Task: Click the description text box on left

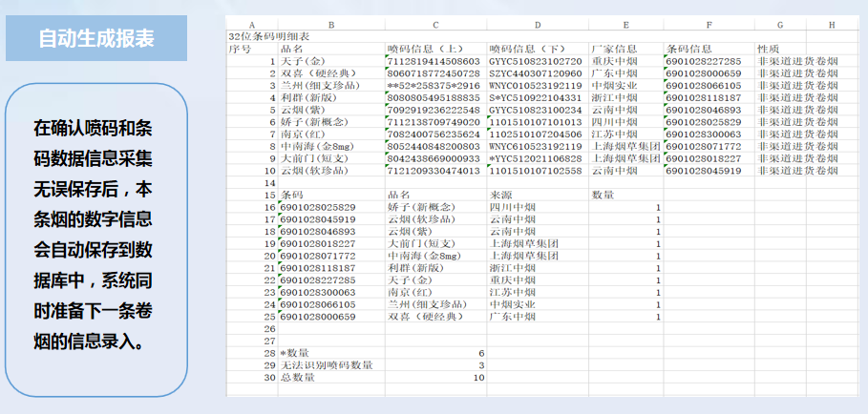Action: tap(93, 234)
